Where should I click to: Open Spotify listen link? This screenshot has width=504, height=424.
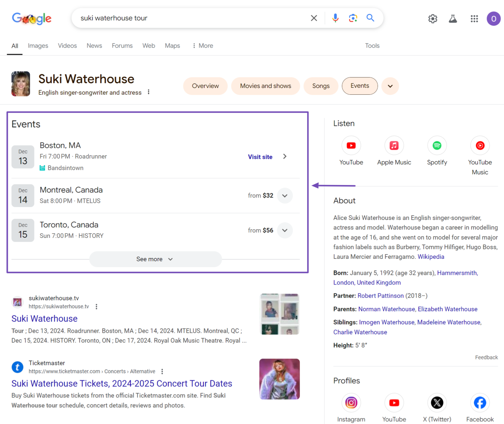pyautogui.click(x=437, y=151)
